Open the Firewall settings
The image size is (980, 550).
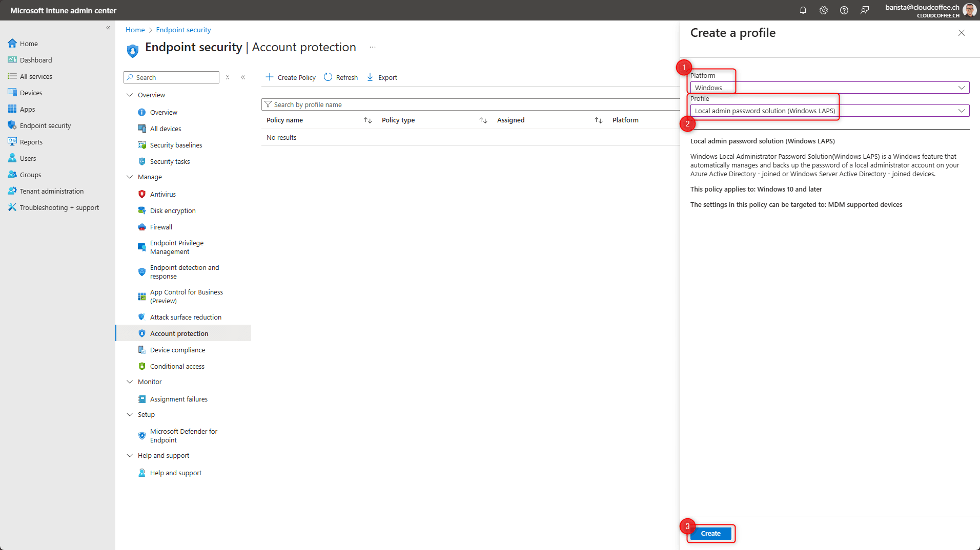161,227
